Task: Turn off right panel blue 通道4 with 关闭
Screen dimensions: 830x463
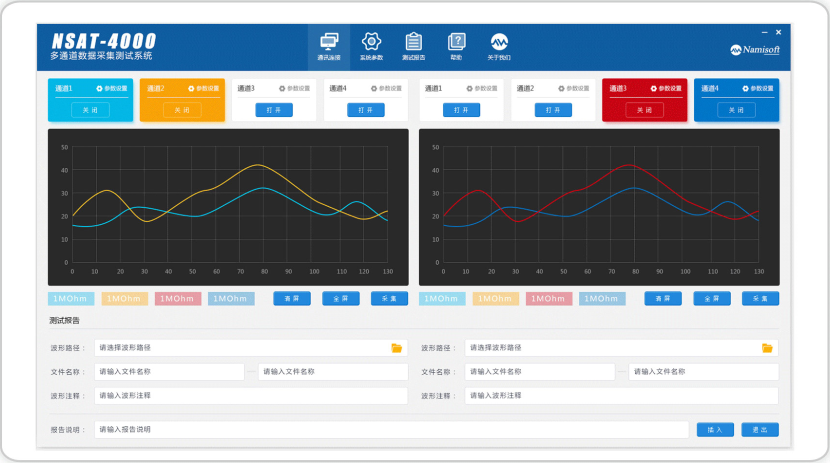Action: click(735, 110)
